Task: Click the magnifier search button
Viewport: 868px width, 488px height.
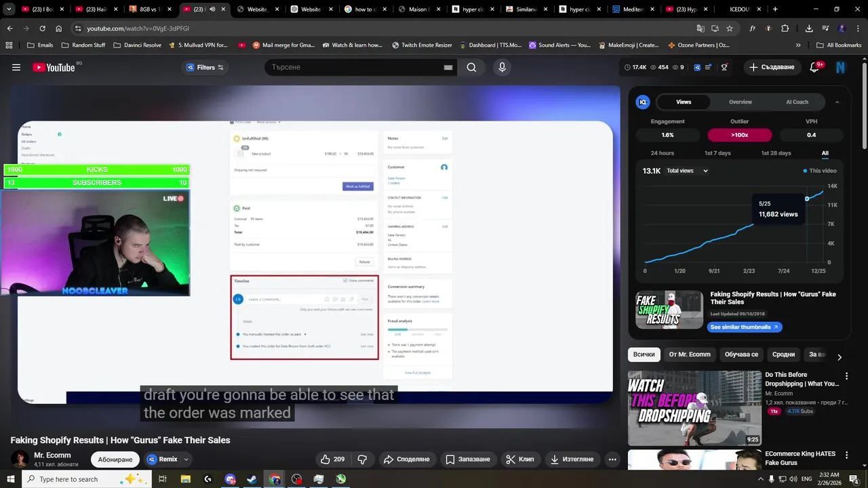Action: tap(471, 67)
